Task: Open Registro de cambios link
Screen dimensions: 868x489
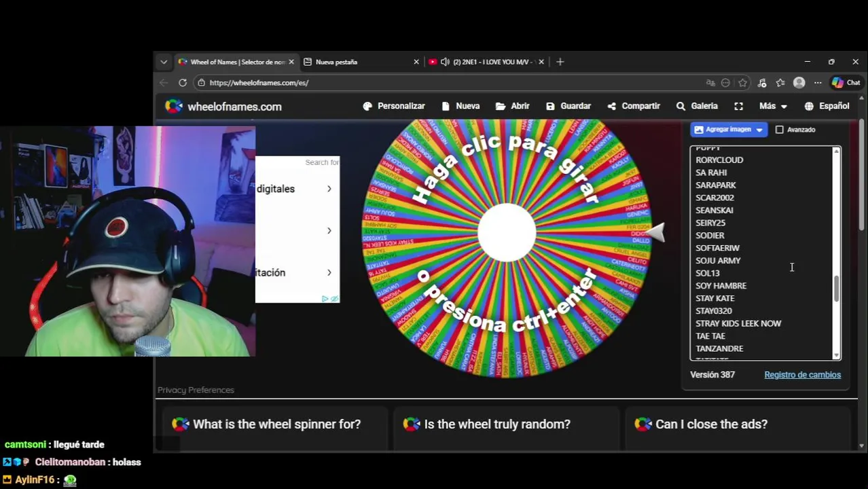Action: pos(802,375)
